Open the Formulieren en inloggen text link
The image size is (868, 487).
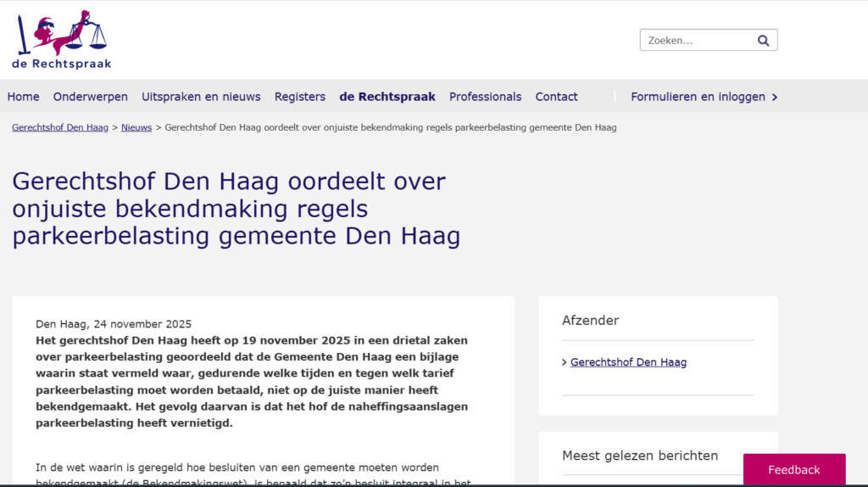click(x=698, y=97)
